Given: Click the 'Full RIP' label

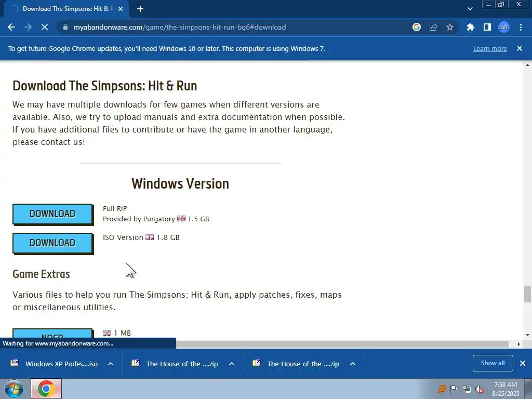Looking at the screenshot, I should tap(115, 208).
